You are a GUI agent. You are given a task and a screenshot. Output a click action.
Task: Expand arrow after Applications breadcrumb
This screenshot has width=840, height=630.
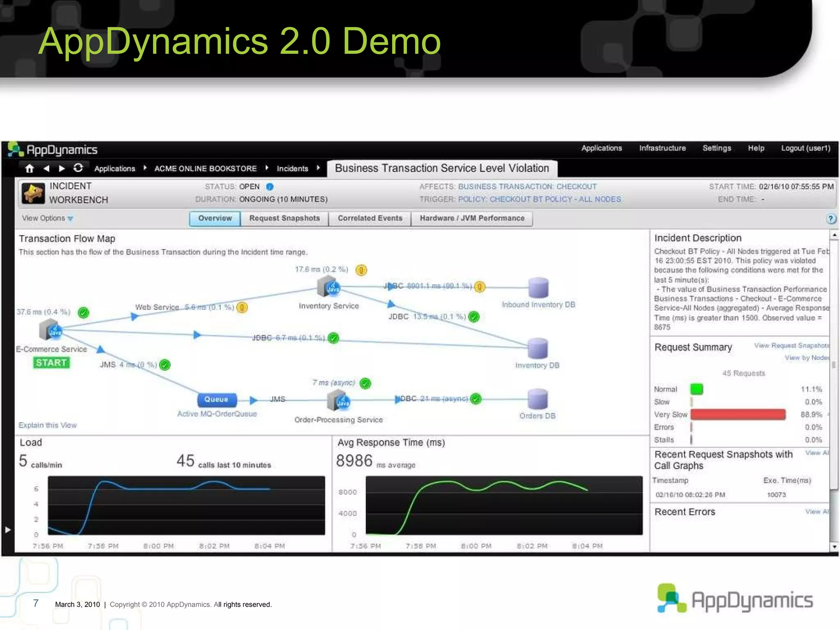145,168
